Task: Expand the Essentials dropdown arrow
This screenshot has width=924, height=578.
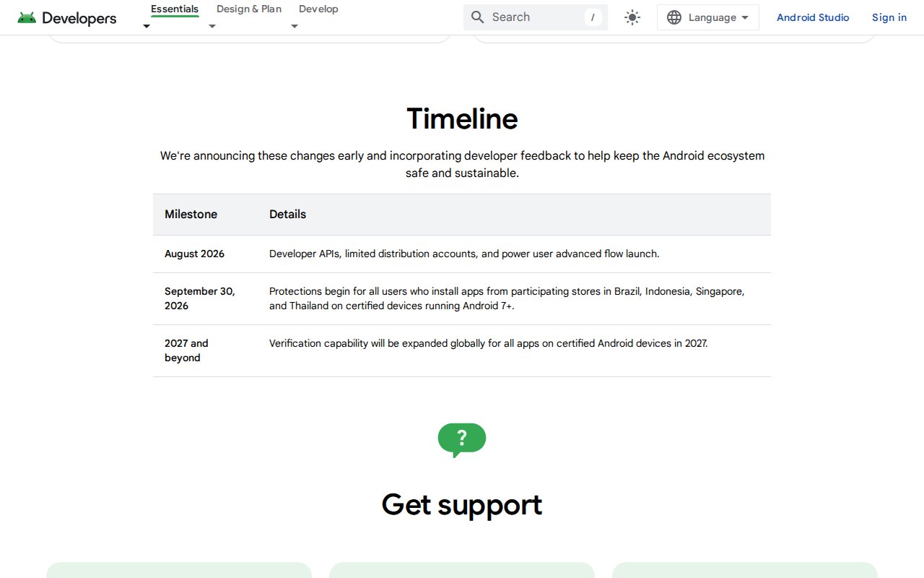Action: tap(147, 27)
